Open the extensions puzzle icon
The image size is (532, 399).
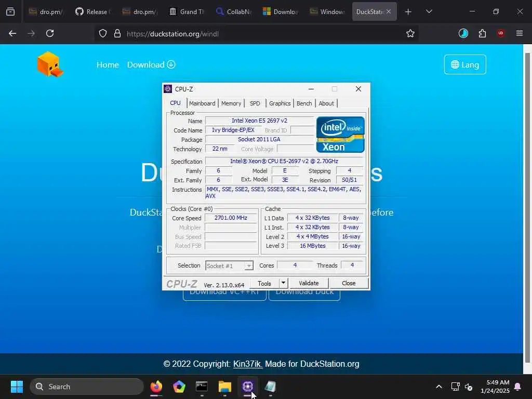point(482,33)
